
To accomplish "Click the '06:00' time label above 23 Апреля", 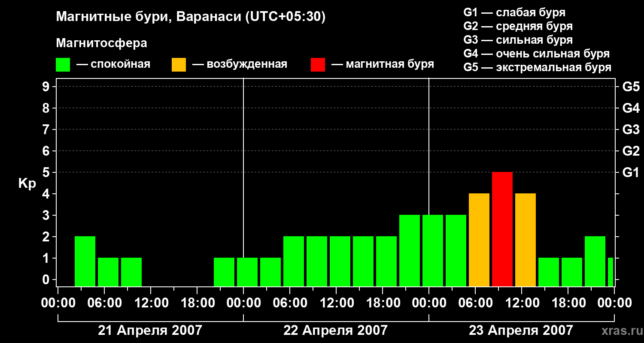I will point(475,303).
